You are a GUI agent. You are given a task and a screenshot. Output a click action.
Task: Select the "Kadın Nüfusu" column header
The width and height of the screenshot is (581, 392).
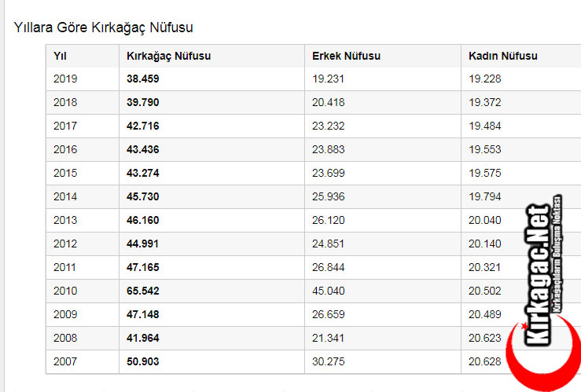(x=502, y=56)
